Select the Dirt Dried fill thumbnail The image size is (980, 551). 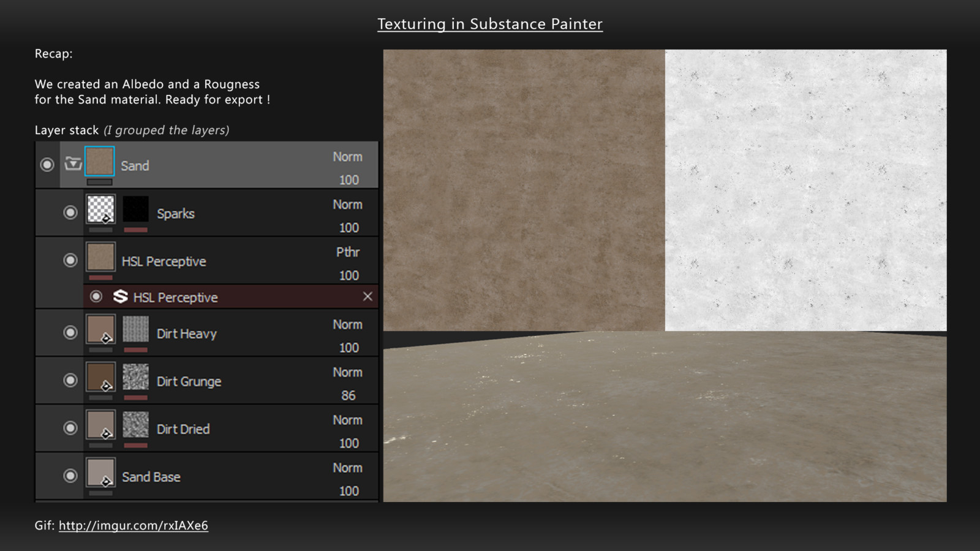[100, 425]
